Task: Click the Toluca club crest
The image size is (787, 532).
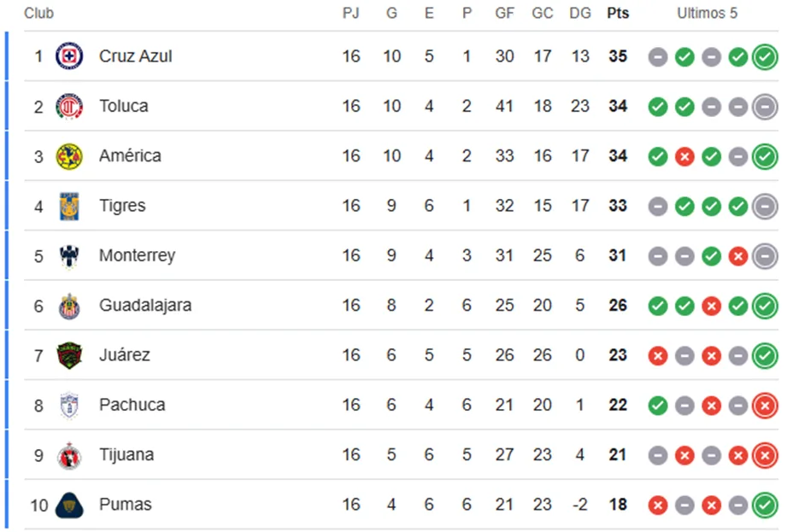Action: point(69,107)
